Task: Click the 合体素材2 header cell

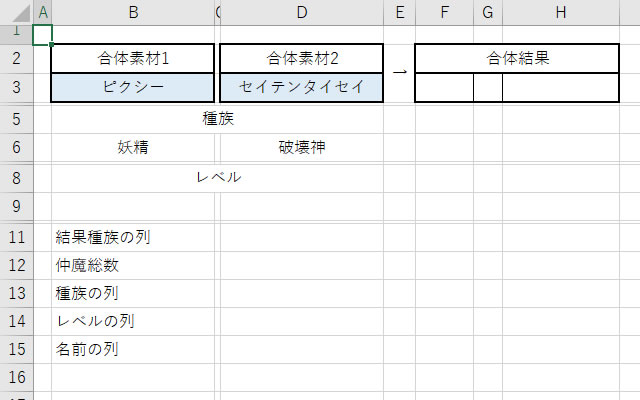Action: [x=300, y=59]
